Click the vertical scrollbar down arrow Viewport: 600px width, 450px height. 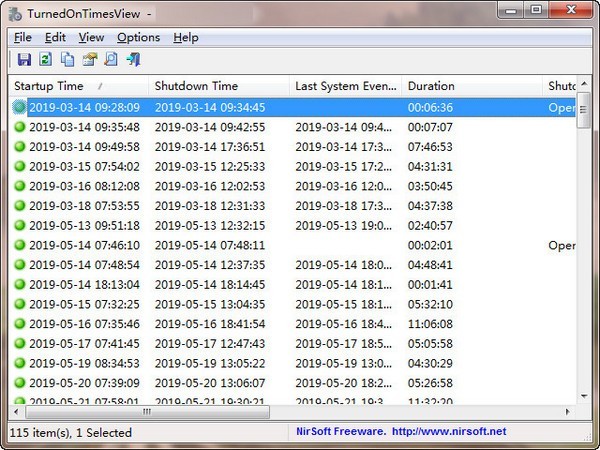583,395
